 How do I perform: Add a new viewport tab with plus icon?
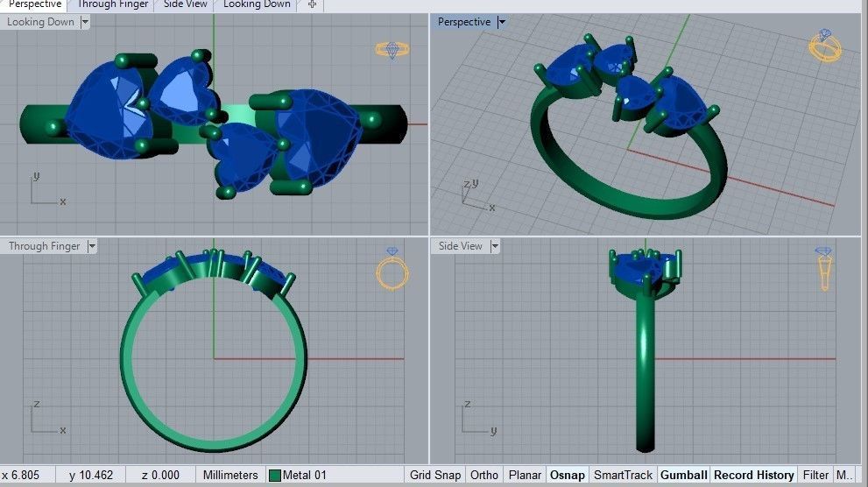[312, 4]
